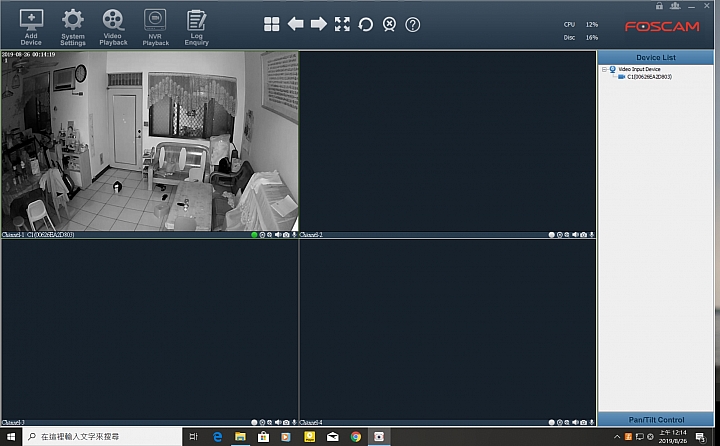Take a snapshot of Channel-4

tap(583, 422)
